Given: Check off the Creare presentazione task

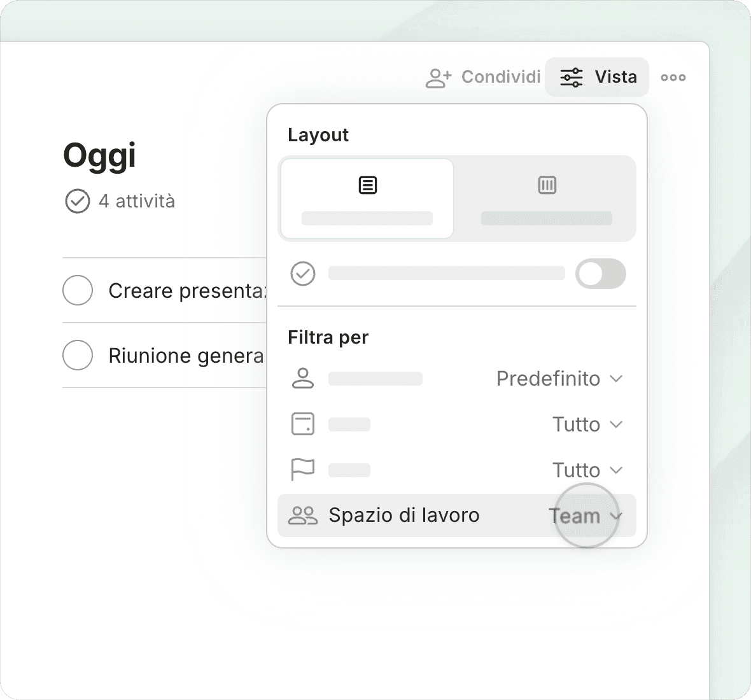Looking at the screenshot, I should (78, 290).
